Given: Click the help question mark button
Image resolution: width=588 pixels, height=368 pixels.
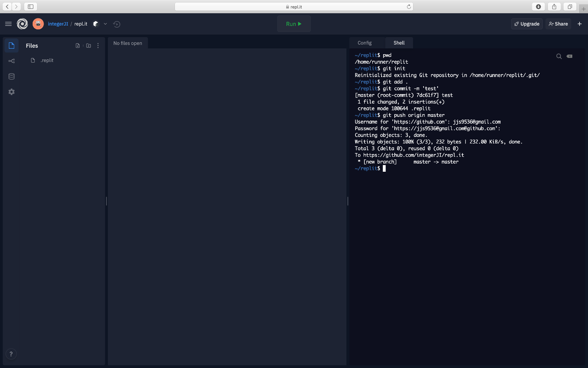Looking at the screenshot, I should click(x=11, y=354).
